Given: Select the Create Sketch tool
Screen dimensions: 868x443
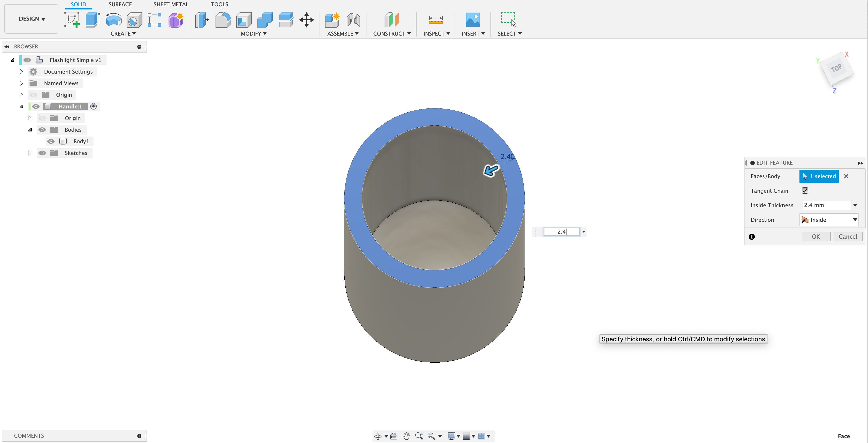Looking at the screenshot, I should pyautogui.click(x=72, y=20).
